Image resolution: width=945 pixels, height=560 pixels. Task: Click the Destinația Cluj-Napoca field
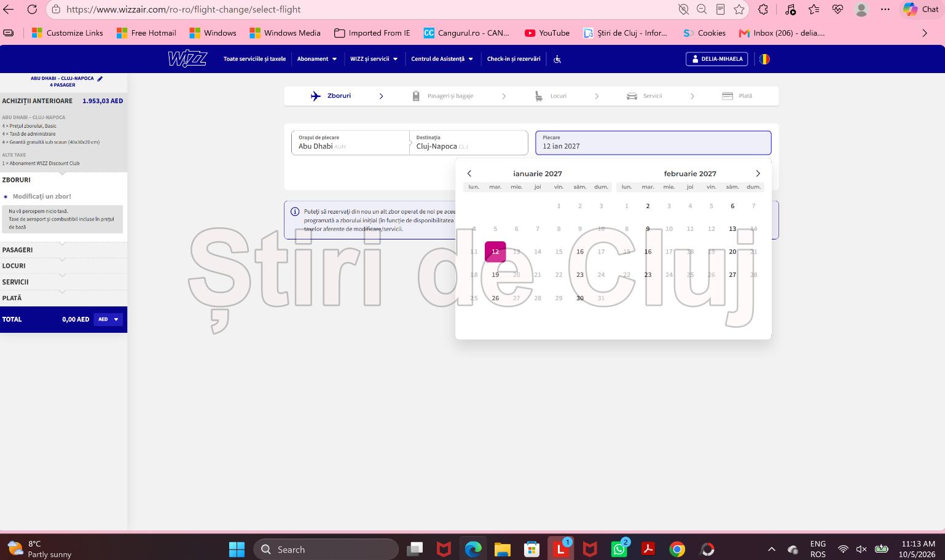pyautogui.click(x=468, y=142)
